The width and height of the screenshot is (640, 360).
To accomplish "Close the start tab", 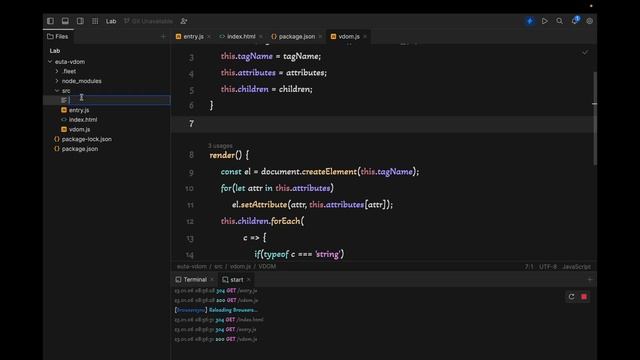I will 249,280.
